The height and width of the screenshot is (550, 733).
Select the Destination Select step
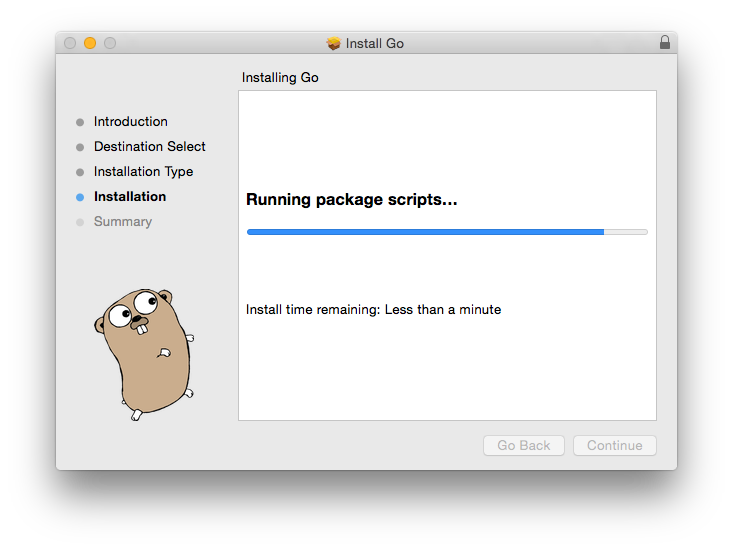point(150,146)
